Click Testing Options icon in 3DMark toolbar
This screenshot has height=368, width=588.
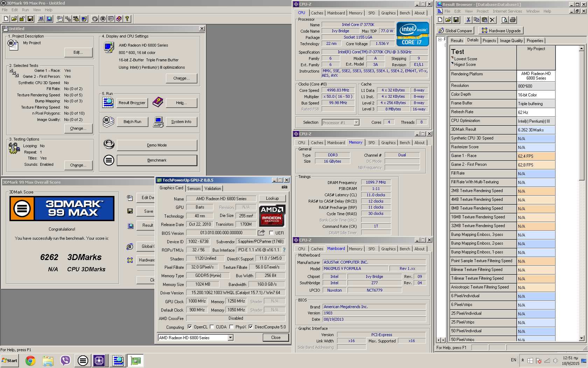pos(76,19)
